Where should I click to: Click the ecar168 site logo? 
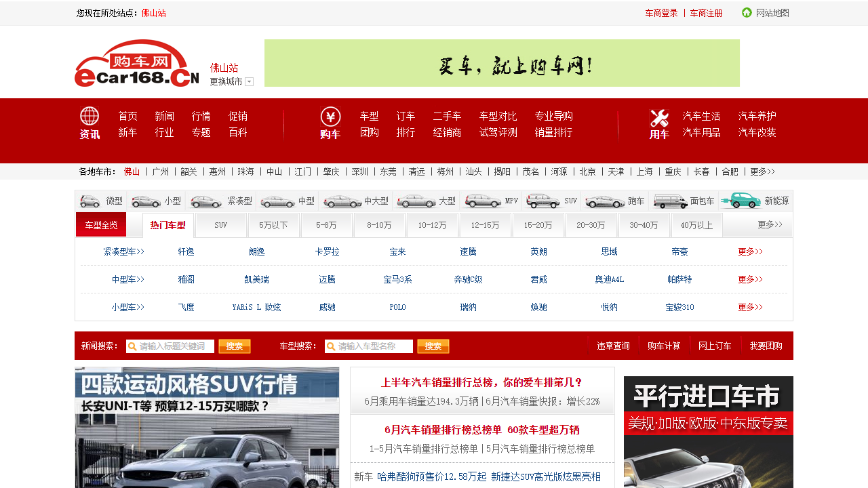[x=136, y=63]
